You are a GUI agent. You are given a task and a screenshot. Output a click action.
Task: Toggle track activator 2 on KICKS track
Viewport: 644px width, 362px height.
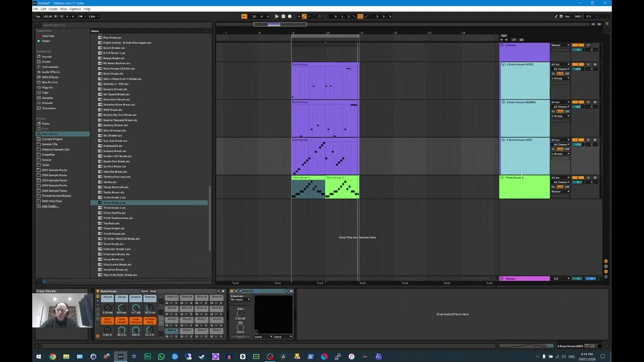pos(577,64)
